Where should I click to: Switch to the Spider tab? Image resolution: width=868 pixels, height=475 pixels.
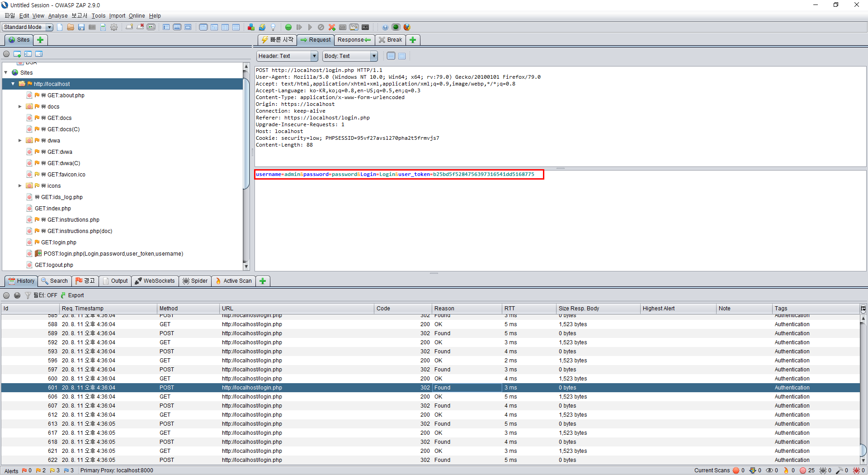point(195,281)
